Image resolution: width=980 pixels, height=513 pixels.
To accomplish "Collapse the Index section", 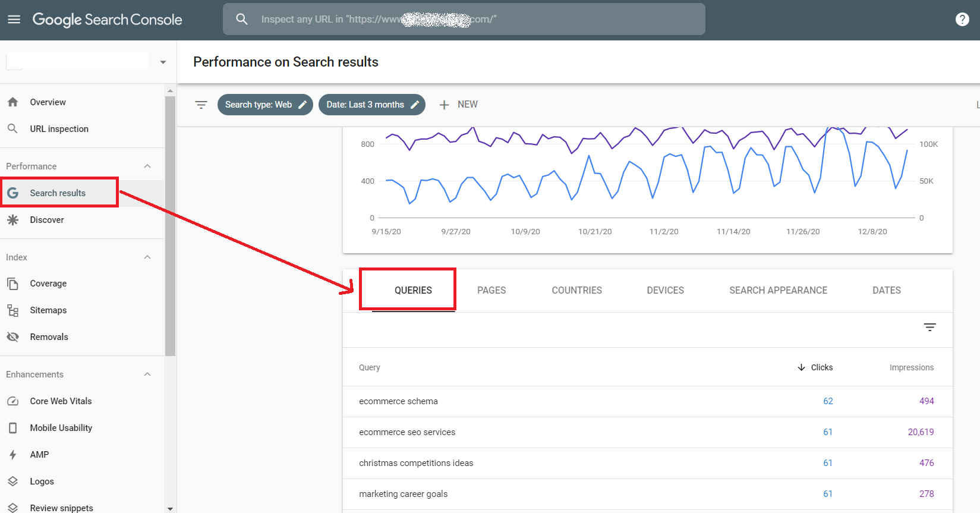I will point(147,257).
